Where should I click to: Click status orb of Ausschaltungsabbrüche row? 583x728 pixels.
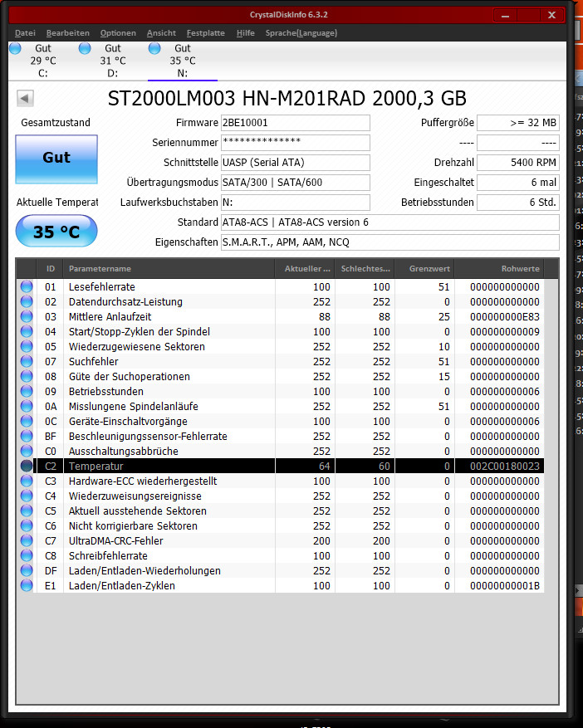(x=27, y=451)
